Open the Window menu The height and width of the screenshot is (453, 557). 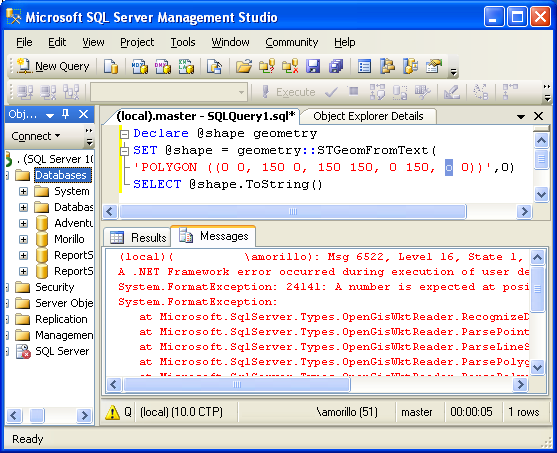[231, 42]
